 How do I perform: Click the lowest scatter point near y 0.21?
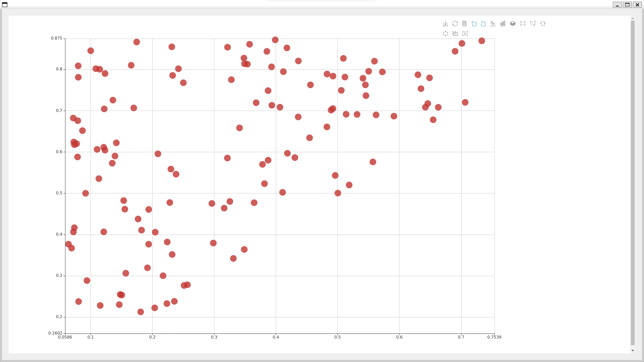coord(141,312)
